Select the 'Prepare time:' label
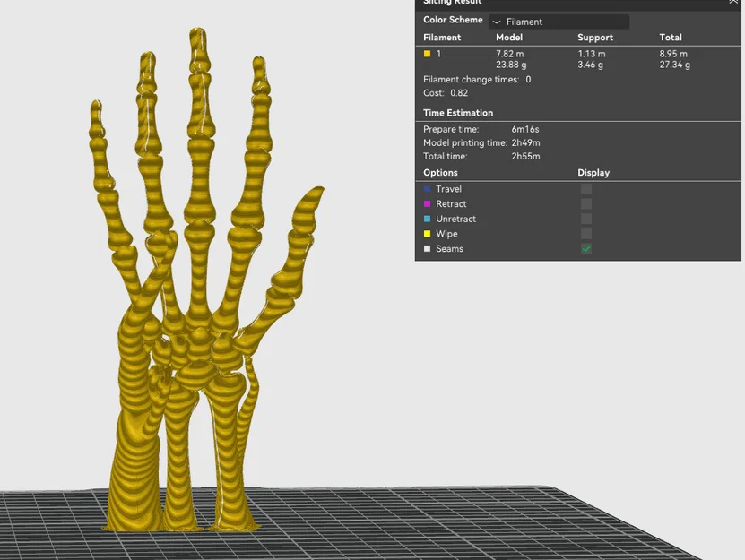This screenshot has width=745, height=560. [x=451, y=129]
